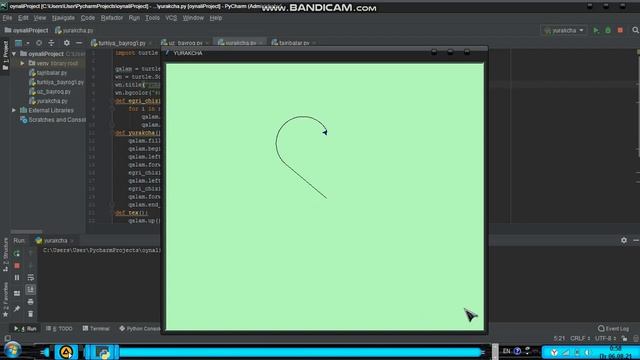This screenshot has width=640, height=360.
Task: Toggle the Project side tool window tab
Action: (x=5, y=56)
